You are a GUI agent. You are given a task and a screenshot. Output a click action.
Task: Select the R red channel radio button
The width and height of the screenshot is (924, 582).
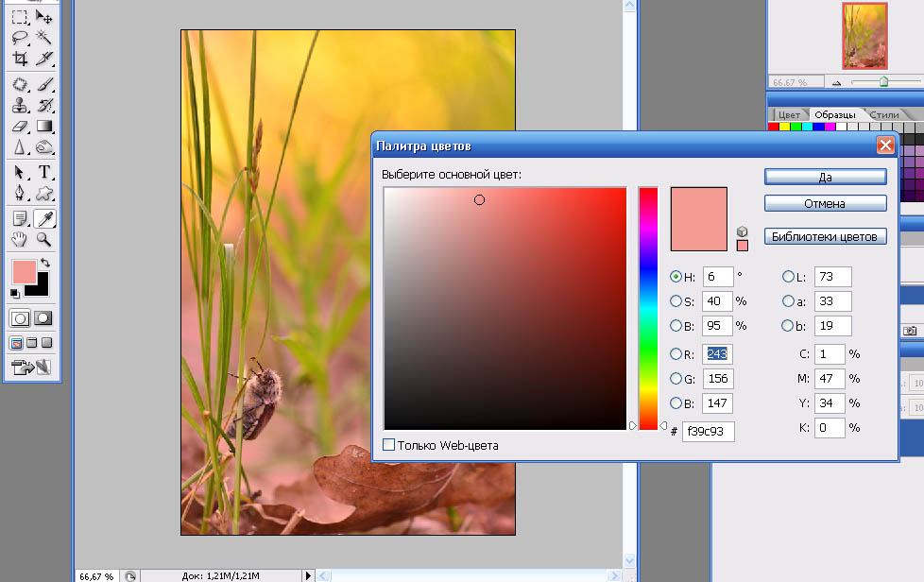click(x=676, y=354)
